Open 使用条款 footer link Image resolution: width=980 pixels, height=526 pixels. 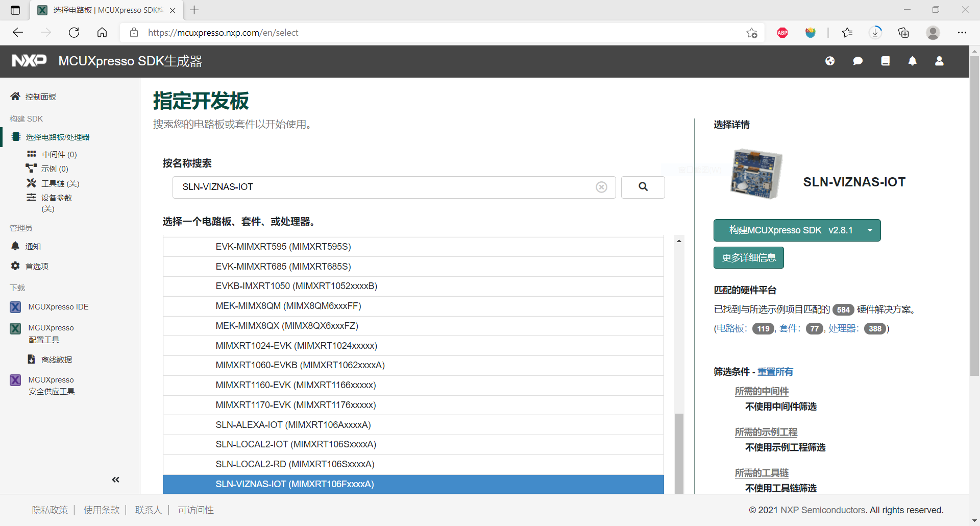[102, 510]
